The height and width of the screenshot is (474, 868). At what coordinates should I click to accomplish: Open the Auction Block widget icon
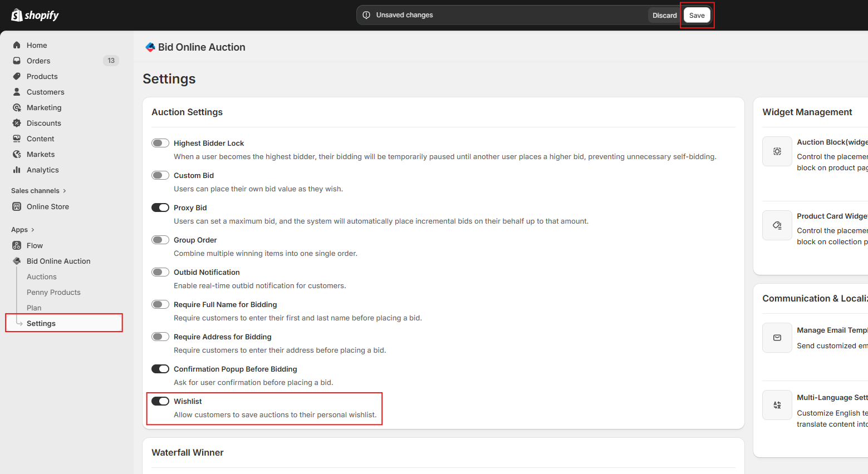click(x=777, y=151)
